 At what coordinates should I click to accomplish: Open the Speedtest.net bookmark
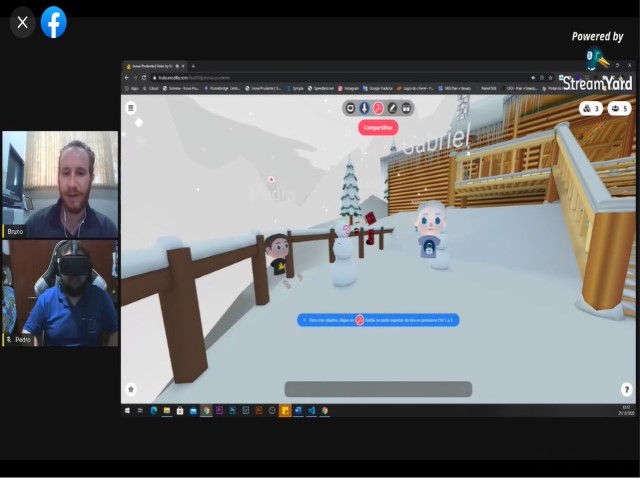(x=321, y=88)
